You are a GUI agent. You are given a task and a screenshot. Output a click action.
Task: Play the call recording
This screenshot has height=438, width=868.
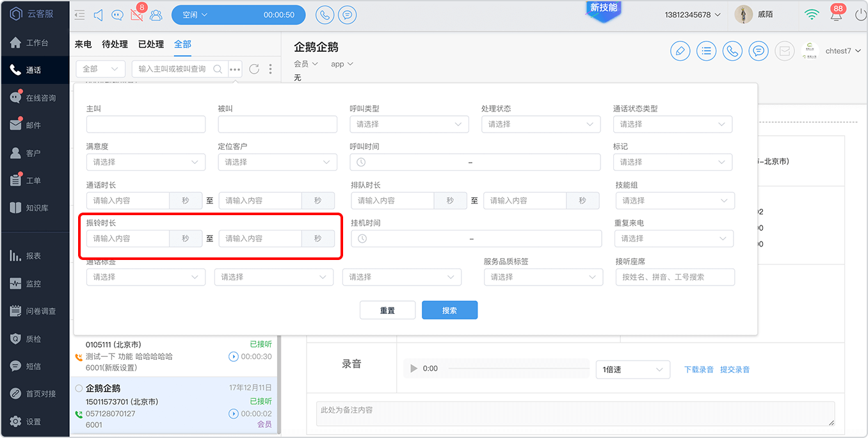click(414, 368)
